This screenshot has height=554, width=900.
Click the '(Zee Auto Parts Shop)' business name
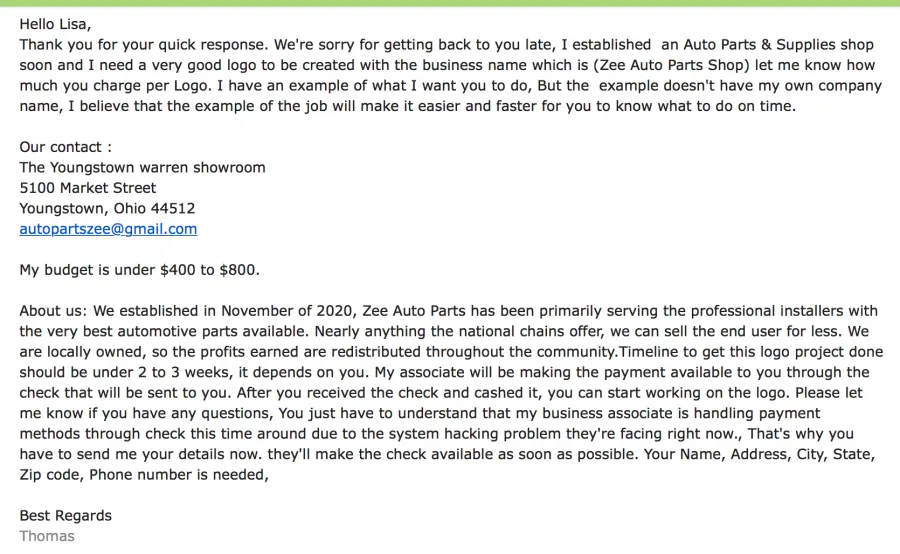tap(671, 65)
